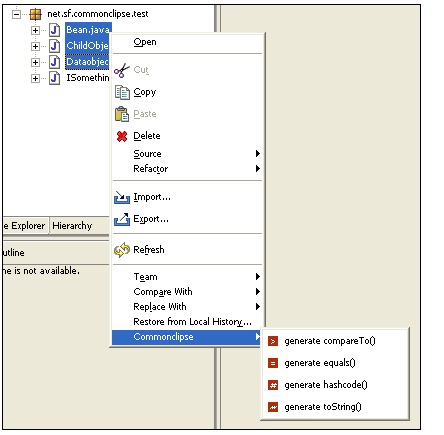This screenshot has height=435, width=444.
Task: Click the Compare With menu label
Action: pyautogui.click(x=163, y=292)
